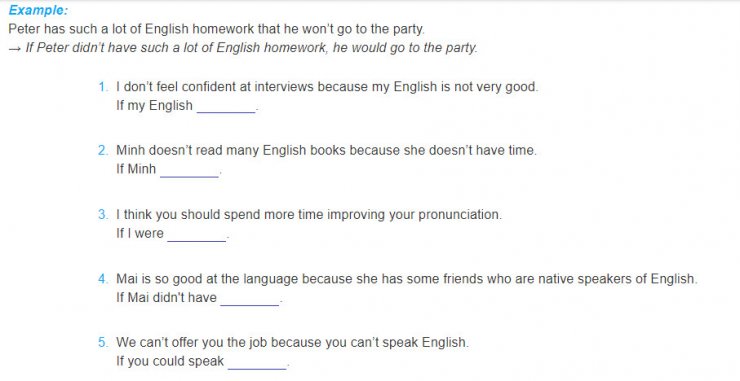Screen dimensions: 740x381
Task: Click the sentence "Minh doesn't read many English books"
Action: click(327, 151)
